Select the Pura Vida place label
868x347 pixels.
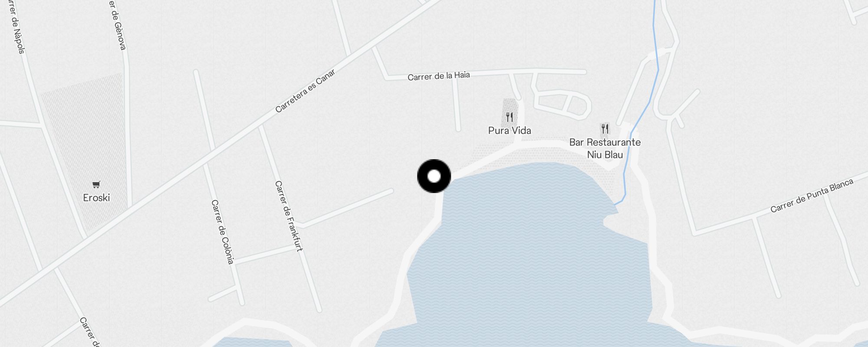tap(510, 131)
